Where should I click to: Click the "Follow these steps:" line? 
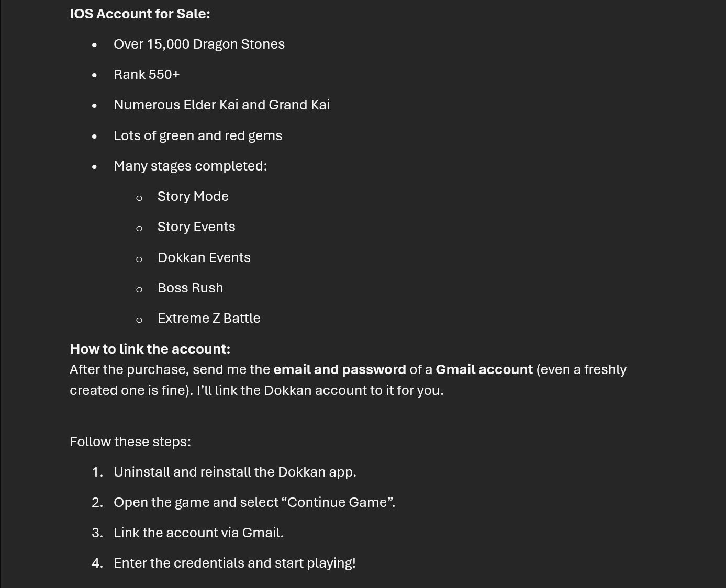click(x=130, y=442)
